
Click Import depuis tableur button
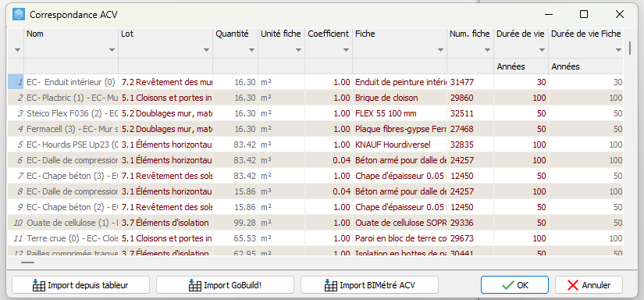click(81, 285)
